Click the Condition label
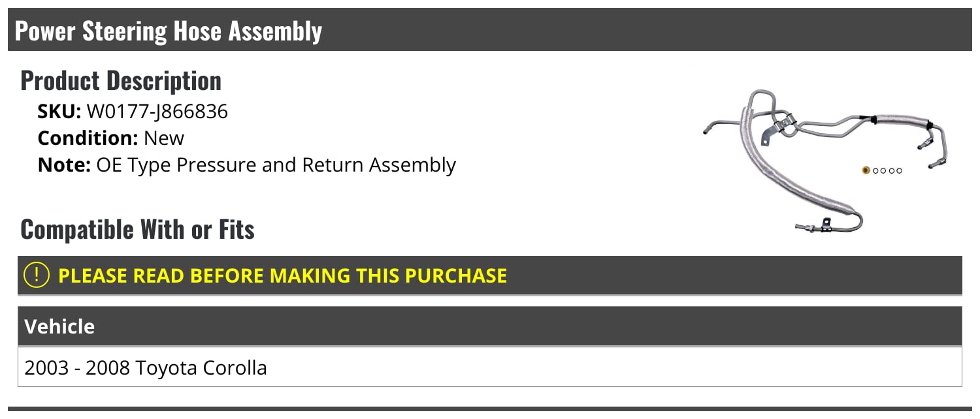 88,138
